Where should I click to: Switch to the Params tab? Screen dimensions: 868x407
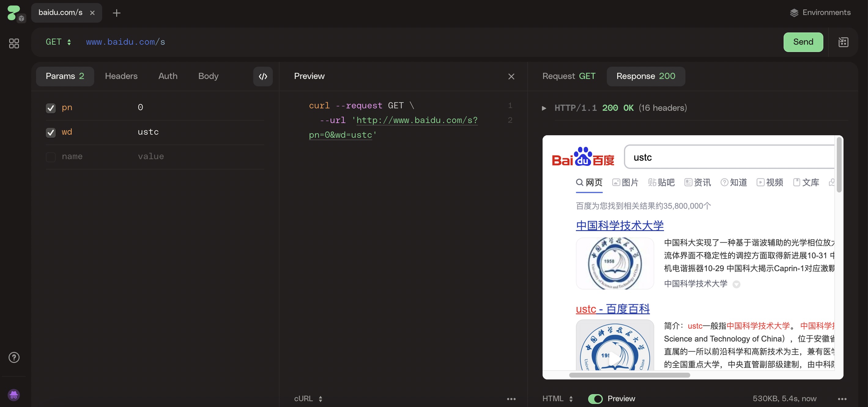pos(65,76)
